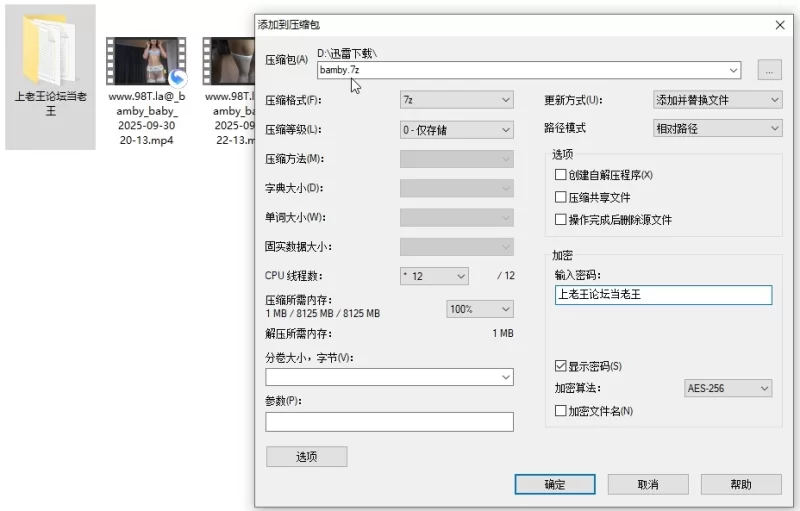Open the 更新方式 dropdown

pos(717,100)
